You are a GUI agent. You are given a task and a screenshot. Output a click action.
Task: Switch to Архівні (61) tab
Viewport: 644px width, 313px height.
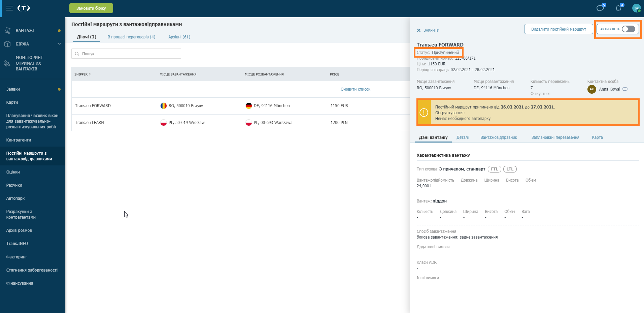[179, 37]
